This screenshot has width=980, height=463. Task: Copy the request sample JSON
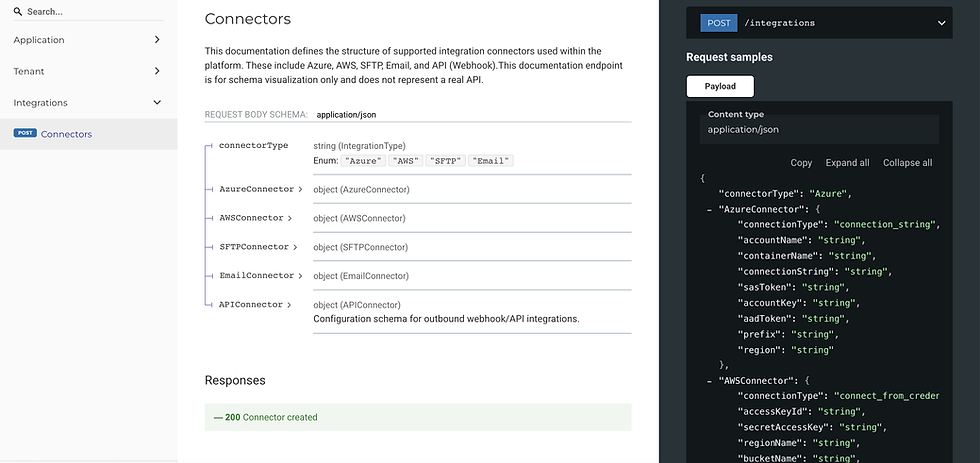[801, 162]
